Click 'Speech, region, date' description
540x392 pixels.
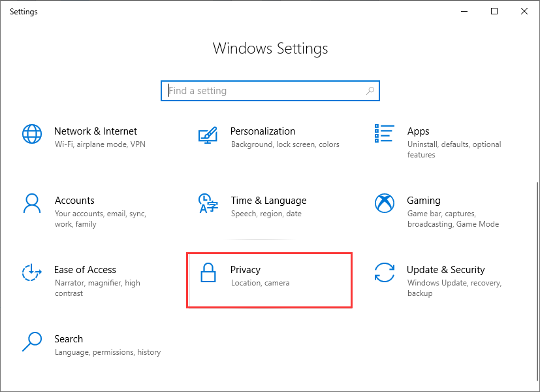pyautogui.click(x=266, y=214)
